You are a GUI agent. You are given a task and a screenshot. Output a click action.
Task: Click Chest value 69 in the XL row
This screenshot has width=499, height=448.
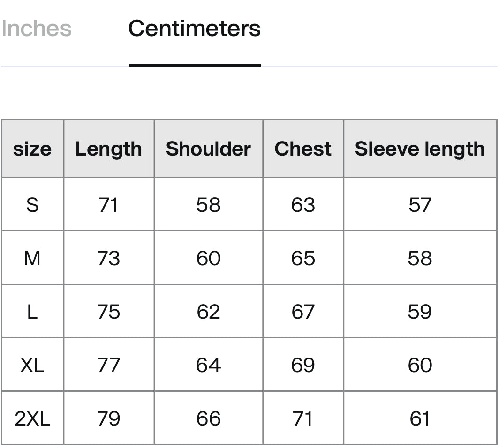(303, 365)
